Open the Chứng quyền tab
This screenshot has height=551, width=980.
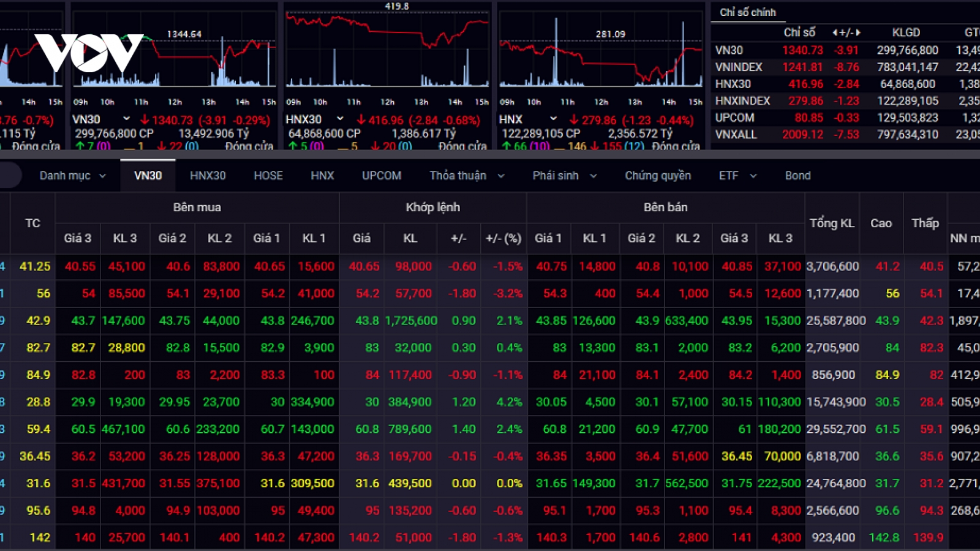coord(658,176)
